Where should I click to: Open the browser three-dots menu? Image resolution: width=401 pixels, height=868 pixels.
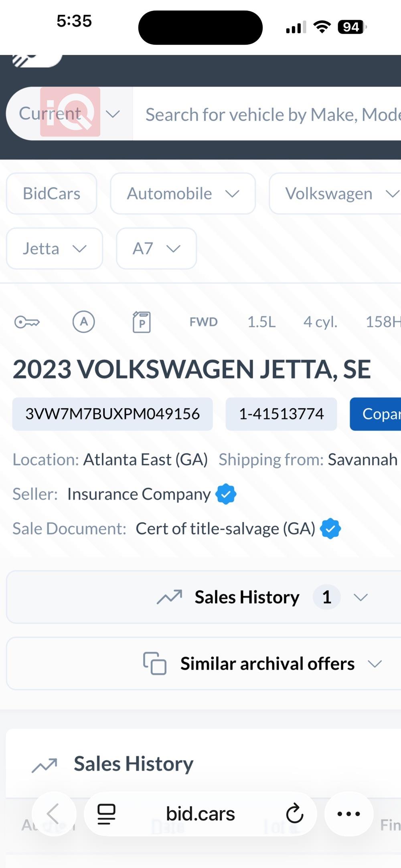coord(348,814)
